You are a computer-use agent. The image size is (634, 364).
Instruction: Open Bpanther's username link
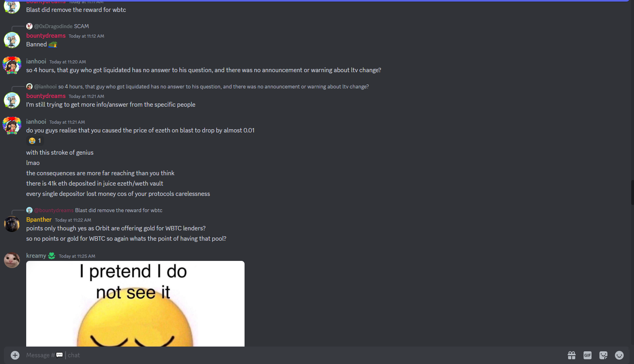[x=39, y=220]
